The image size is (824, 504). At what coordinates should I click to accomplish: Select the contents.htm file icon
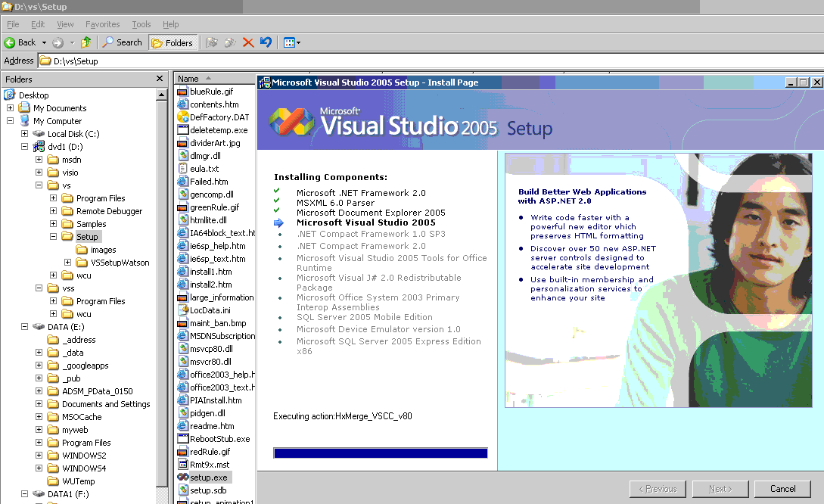pyautogui.click(x=183, y=104)
